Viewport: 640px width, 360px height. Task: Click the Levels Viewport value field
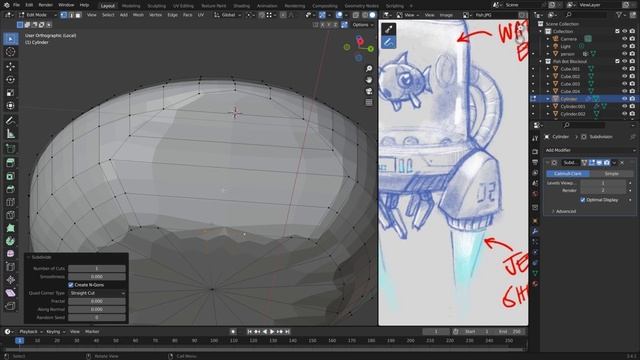coord(603,183)
